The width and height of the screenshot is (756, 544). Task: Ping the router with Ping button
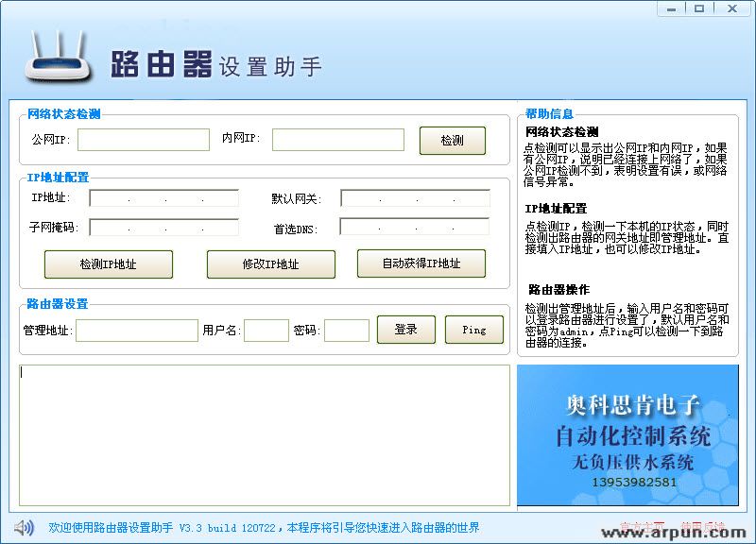[x=473, y=330]
